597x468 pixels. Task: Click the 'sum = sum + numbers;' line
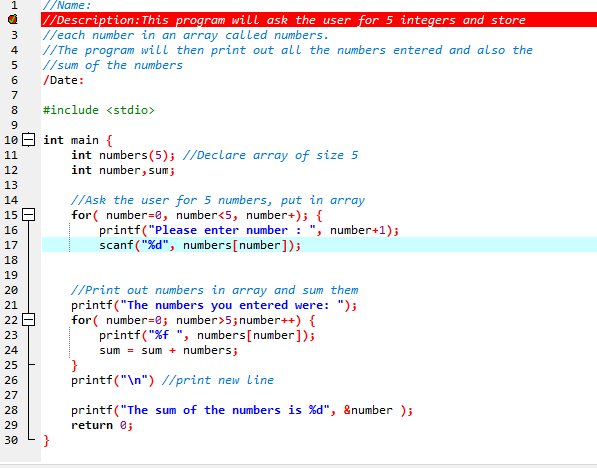pos(169,350)
